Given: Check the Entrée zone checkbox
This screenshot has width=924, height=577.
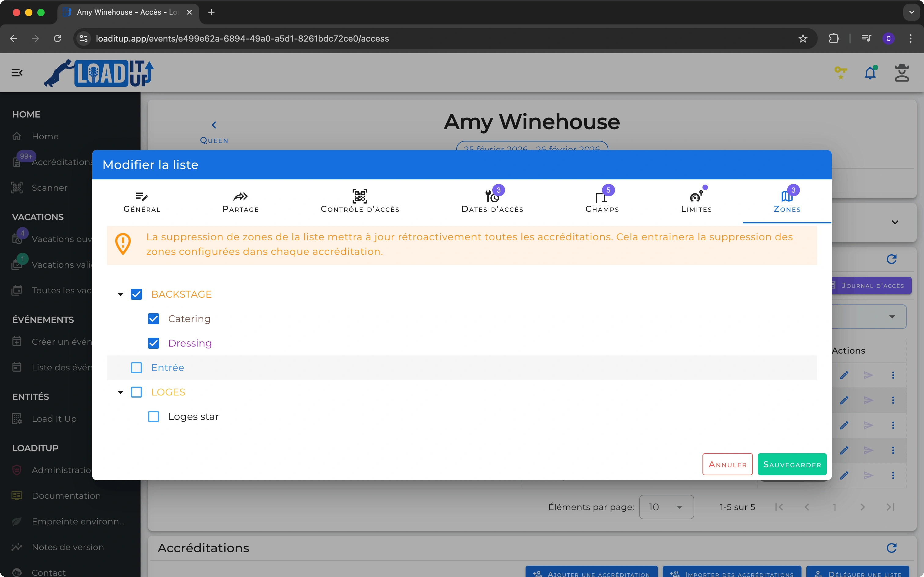Looking at the screenshot, I should pos(136,367).
